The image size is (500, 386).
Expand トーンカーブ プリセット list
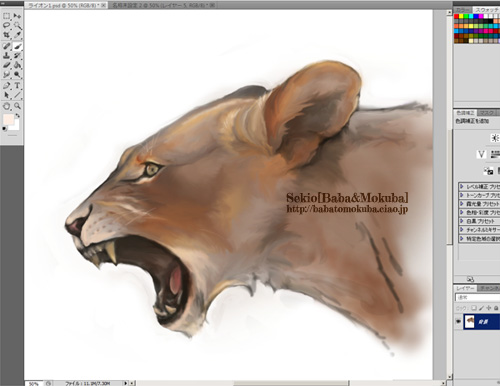[x=462, y=195]
